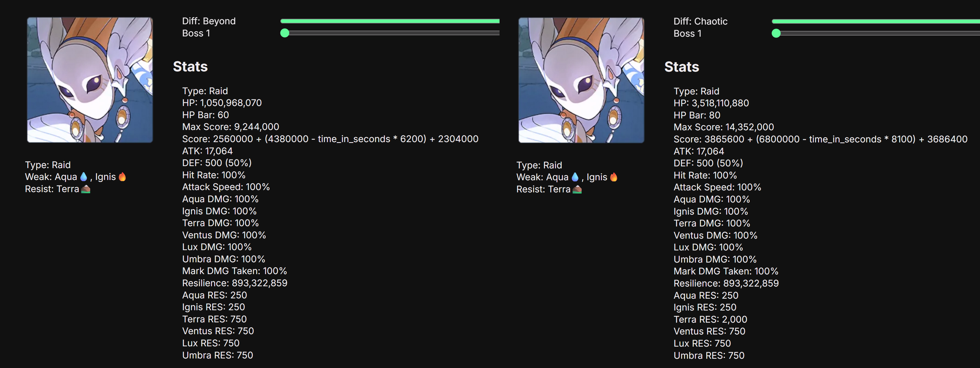Click "Ventus DMG: 100%" in the Beyond stats

(x=224, y=235)
